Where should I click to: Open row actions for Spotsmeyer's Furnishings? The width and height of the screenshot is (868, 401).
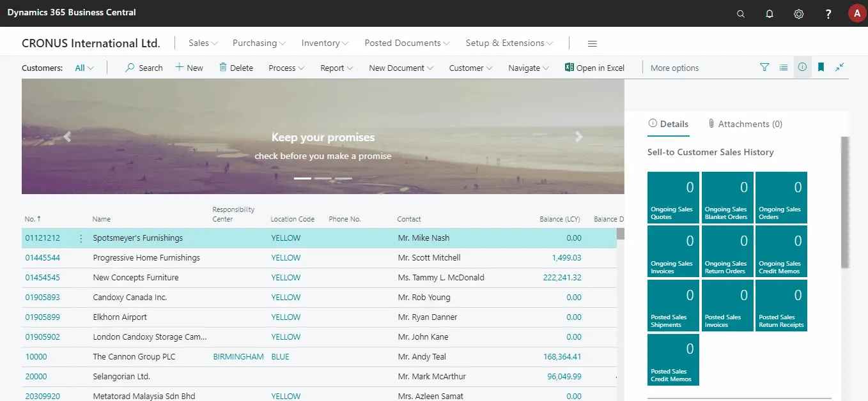pos(81,238)
